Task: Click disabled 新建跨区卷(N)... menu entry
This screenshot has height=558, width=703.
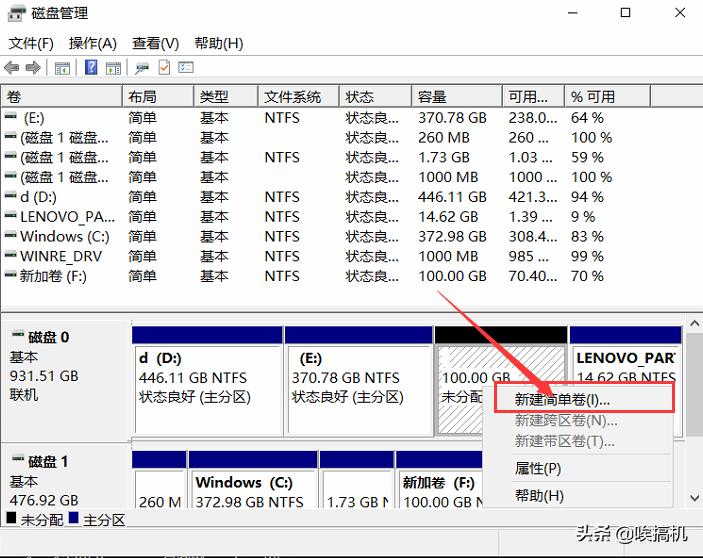Action: tap(566, 420)
